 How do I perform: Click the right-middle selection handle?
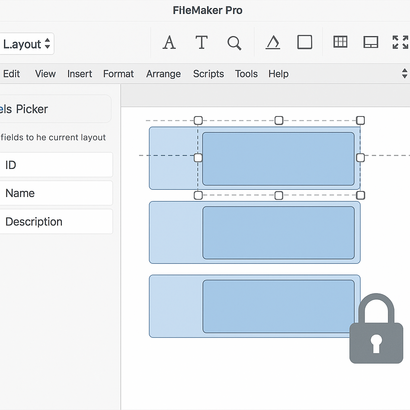[x=360, y=157]
